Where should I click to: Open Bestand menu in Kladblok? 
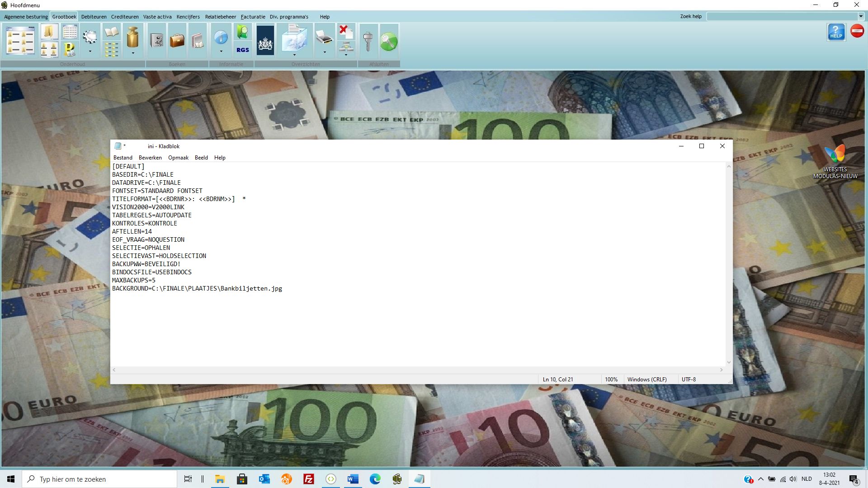point(123,158)
